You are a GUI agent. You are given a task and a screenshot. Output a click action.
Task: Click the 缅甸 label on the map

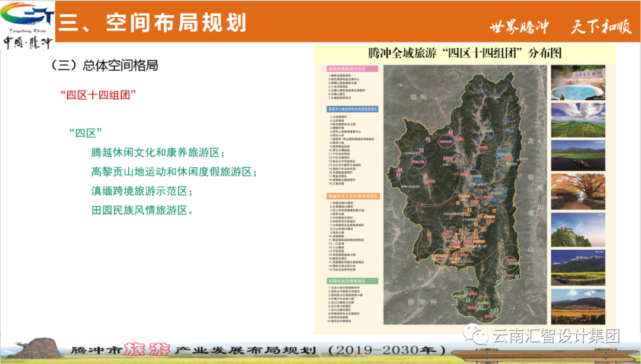tap(418, 97)
